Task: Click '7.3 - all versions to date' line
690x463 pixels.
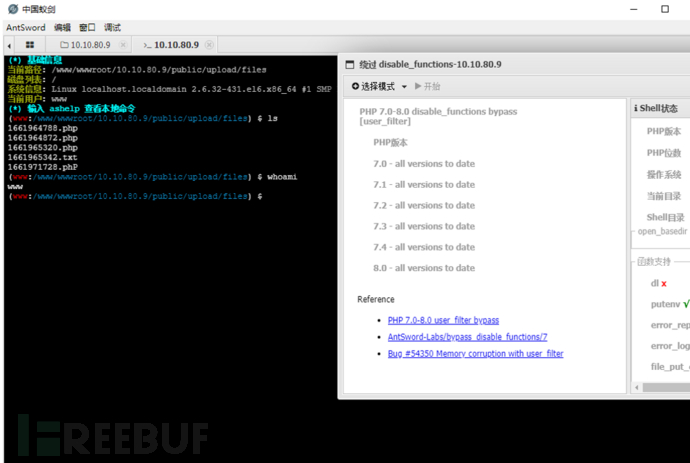Action: 424,226
